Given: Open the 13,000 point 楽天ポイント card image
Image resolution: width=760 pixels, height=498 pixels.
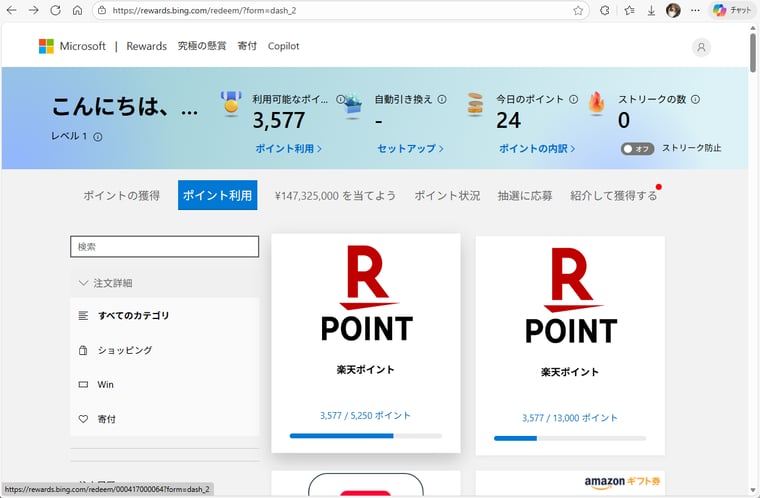Looking at the screenshot, I should 570,296.
